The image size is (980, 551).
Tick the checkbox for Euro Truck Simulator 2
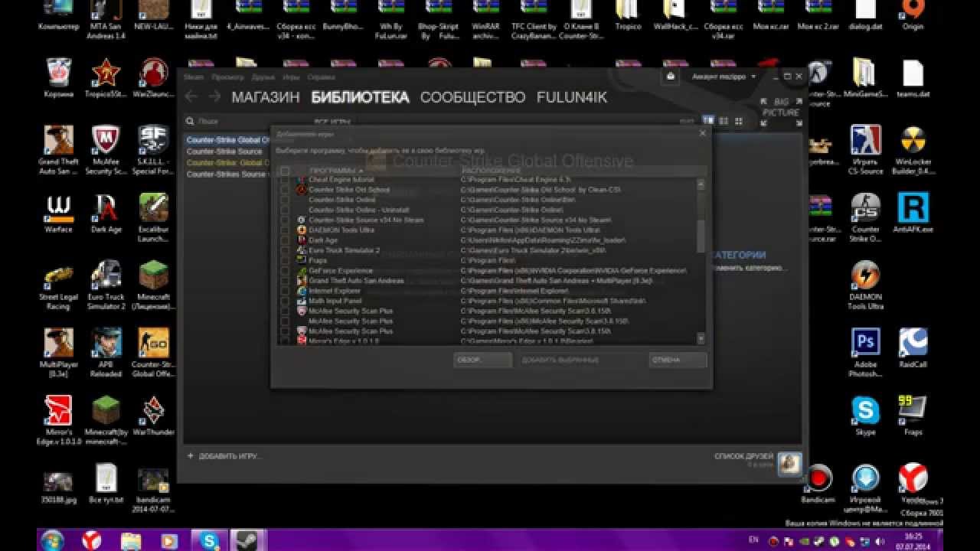pos(285,250)
